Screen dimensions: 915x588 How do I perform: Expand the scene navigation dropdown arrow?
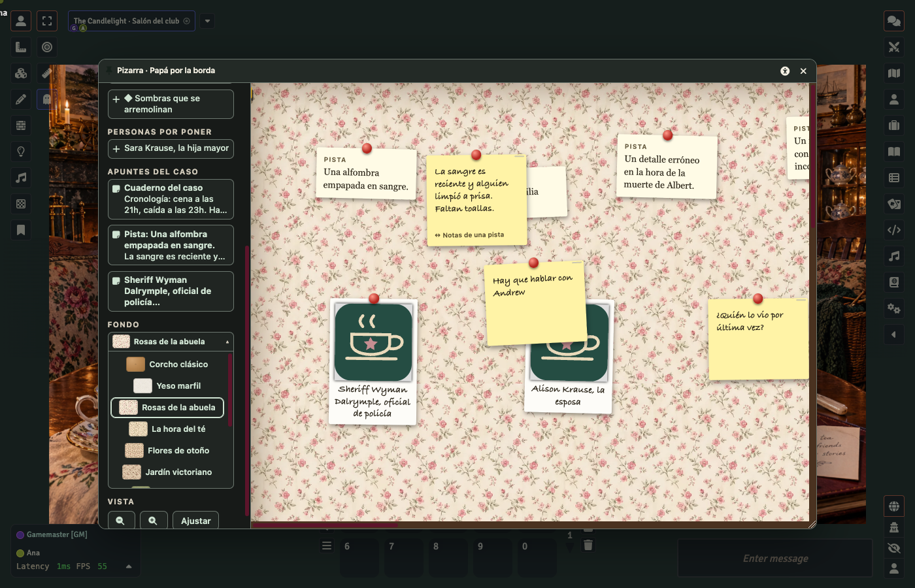click(207, 21)
